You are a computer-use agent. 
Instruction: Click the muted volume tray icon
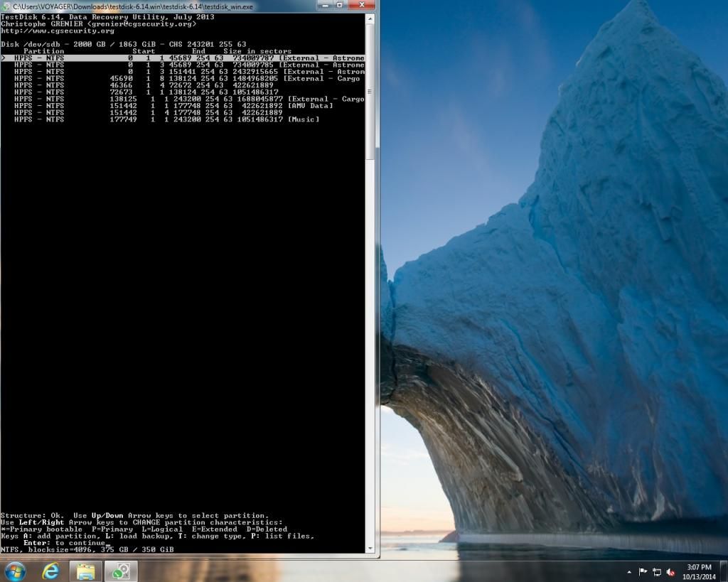(670, 571)
